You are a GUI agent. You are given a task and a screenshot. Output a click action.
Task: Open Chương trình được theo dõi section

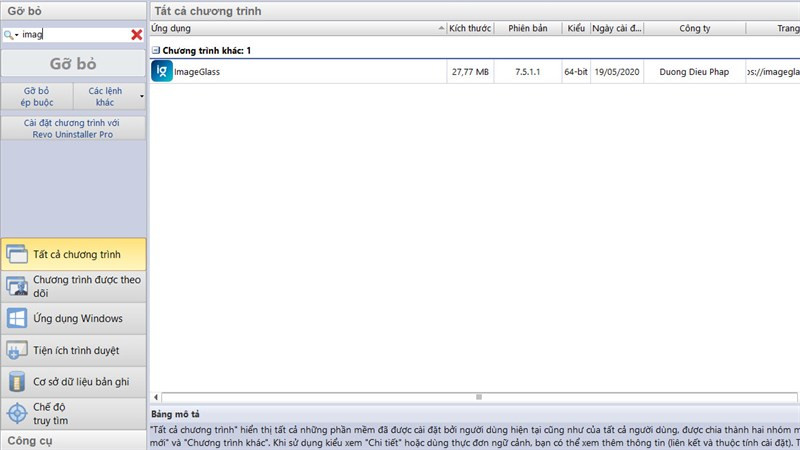pyautogui.click(x=73, y=286)
